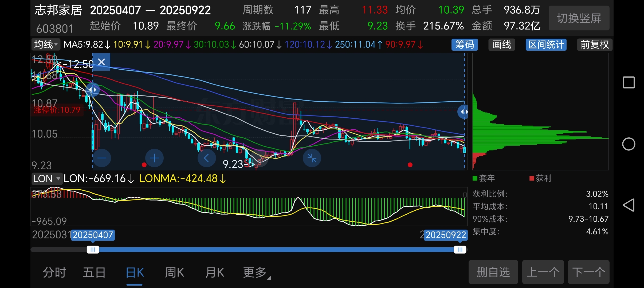This screenshot has height=288, width=644.
Task: Tap the 涨停价:10.79 limit-up label
Action: (57, 110)
